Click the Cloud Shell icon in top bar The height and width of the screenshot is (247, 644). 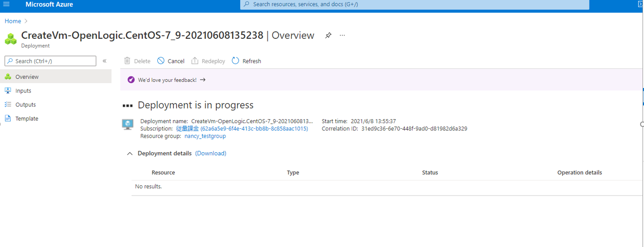pos(641,4)
